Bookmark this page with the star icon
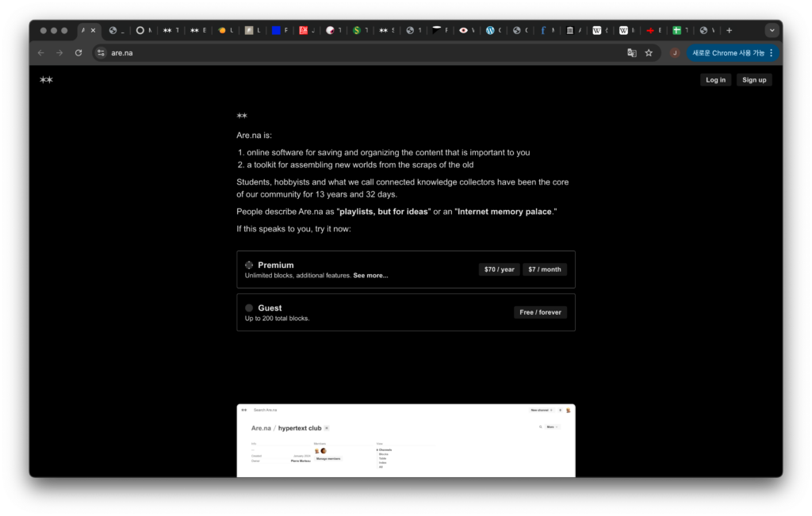Image resolution: width=812 pixels, height=516 pixels. coord(649,53)
